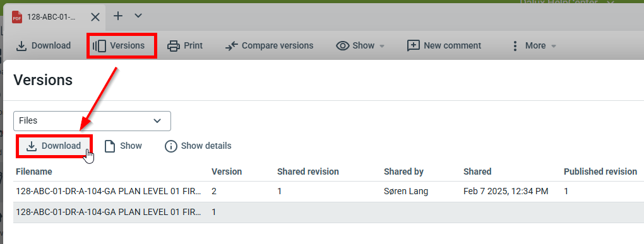The image size is (644, 244).
Task: Open the Show eye dropdown
Action: click(x=360, y=45)
